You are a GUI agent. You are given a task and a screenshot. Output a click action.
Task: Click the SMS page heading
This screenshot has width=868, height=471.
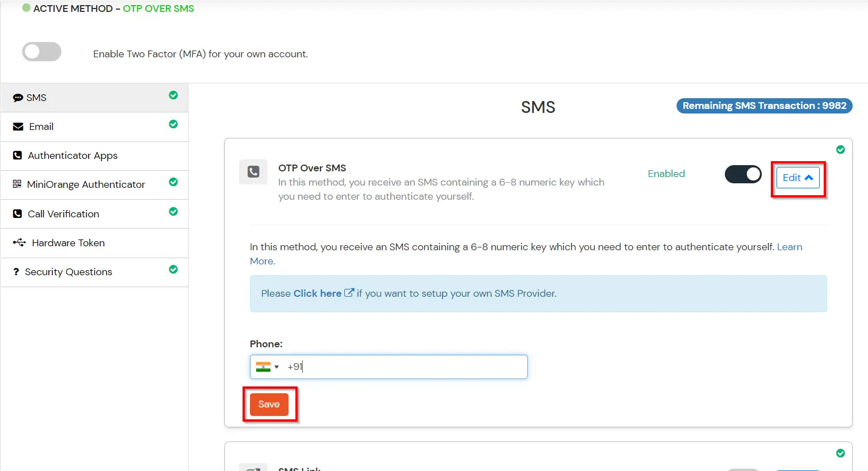tap(538, 107)
